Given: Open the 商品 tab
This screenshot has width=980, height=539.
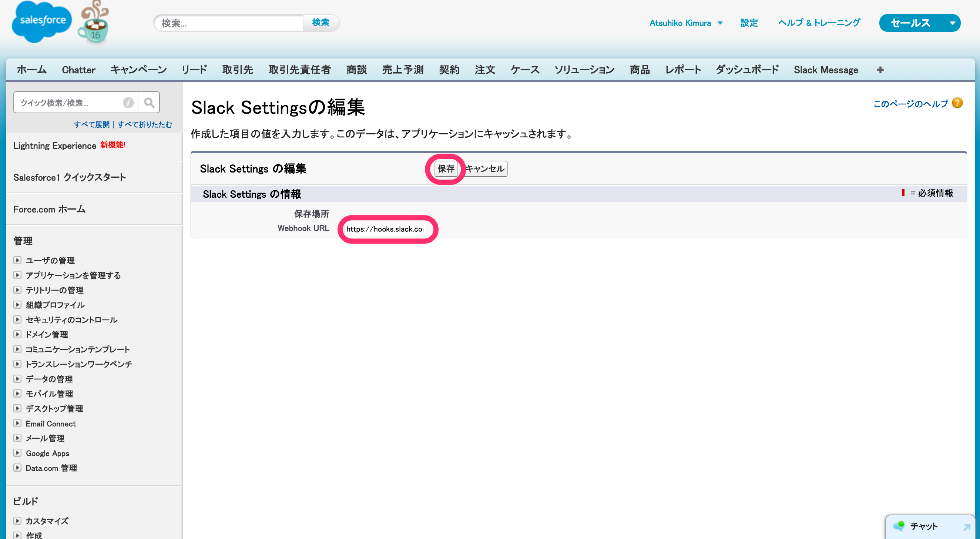Looking at the screenshot, I should coord(640,70).
